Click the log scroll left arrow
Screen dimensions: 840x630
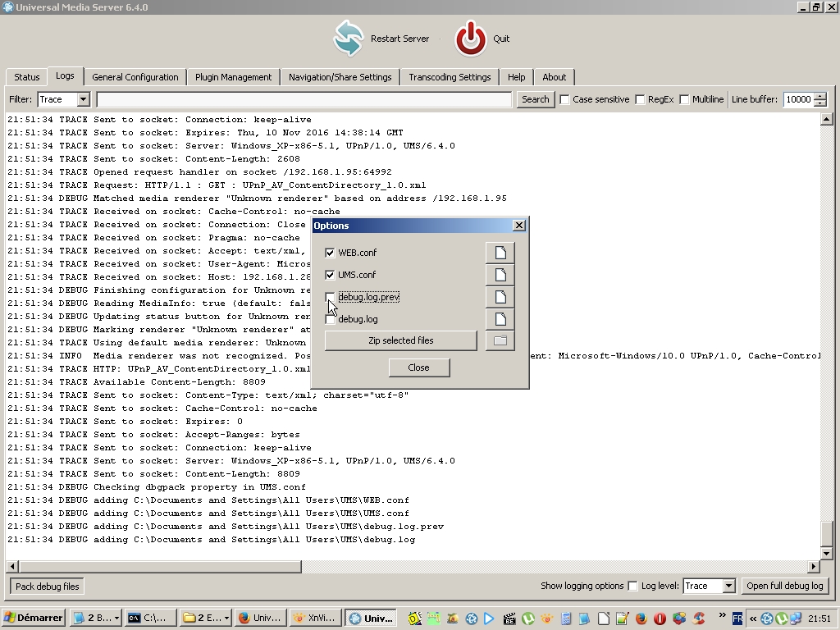[13, 566]
